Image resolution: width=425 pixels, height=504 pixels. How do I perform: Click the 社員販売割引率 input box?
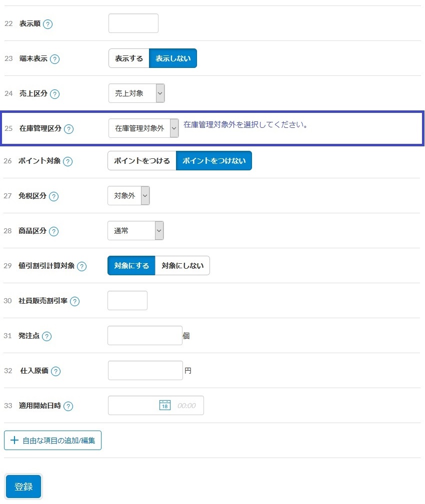(127, 301)
